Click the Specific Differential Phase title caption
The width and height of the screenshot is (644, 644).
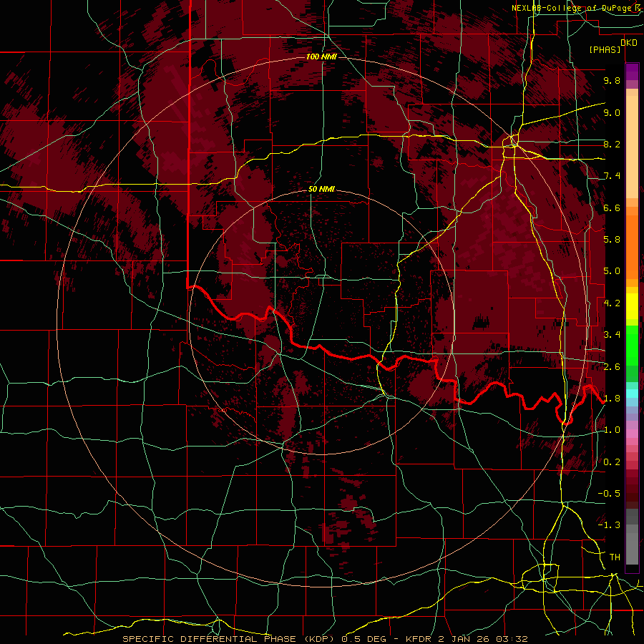[325, 639]
